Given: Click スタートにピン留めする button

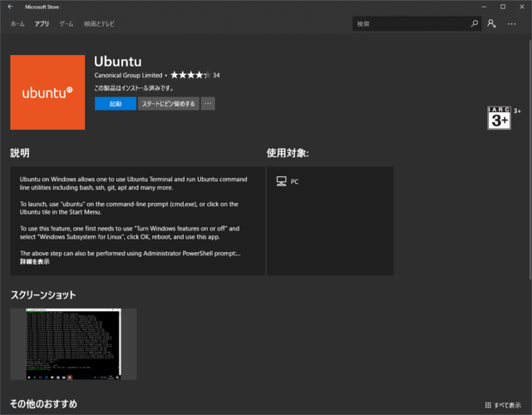Looking at the screenshot, I should [x=168, y=103].
